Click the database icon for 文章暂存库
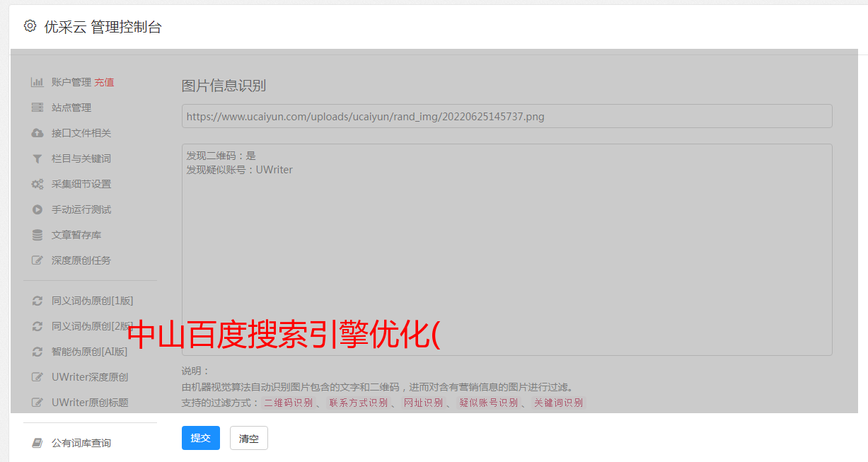 [x=37, y=235]
